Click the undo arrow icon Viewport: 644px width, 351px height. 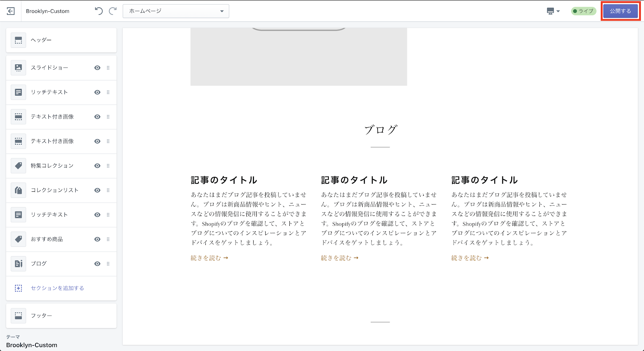[99, 11]
